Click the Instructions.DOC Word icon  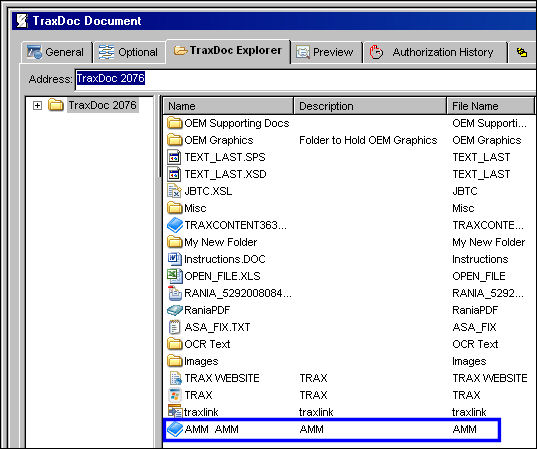[x=174, y=259]
